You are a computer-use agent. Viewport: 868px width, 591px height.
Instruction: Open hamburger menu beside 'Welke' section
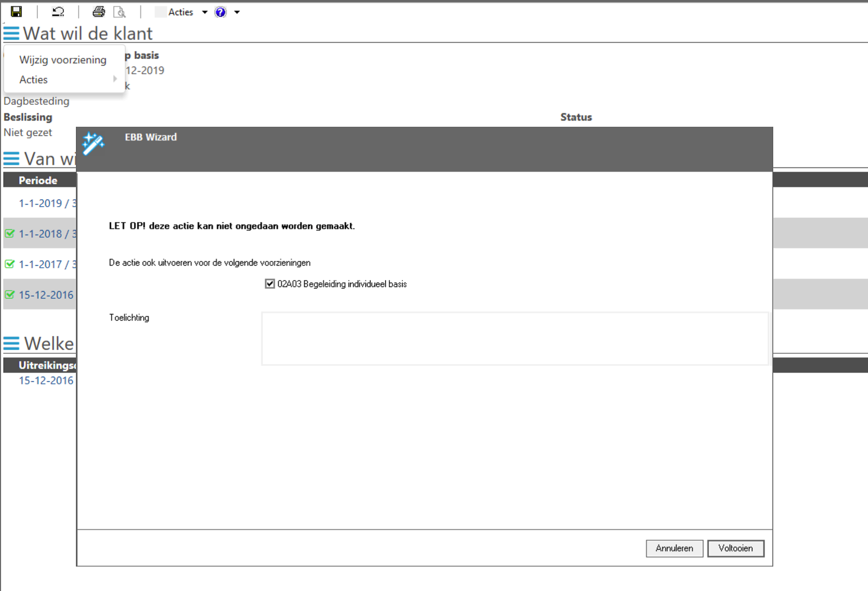[x=11, y=344]
